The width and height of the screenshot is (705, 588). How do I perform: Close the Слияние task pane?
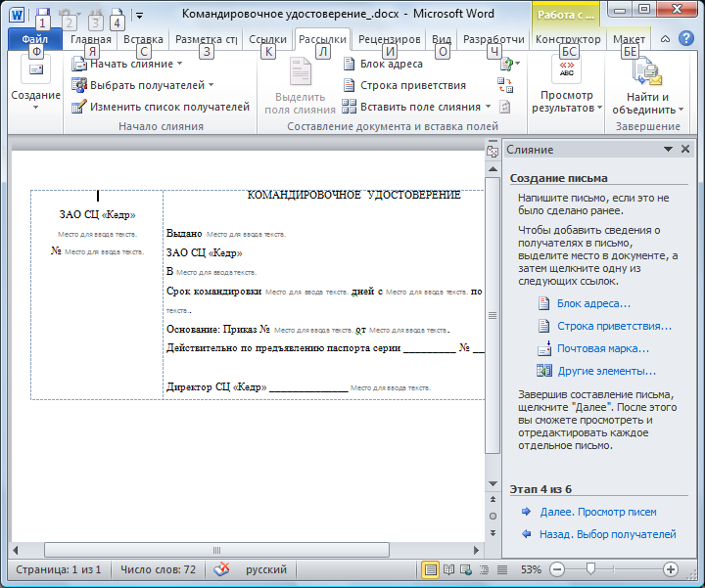[685, 149]
